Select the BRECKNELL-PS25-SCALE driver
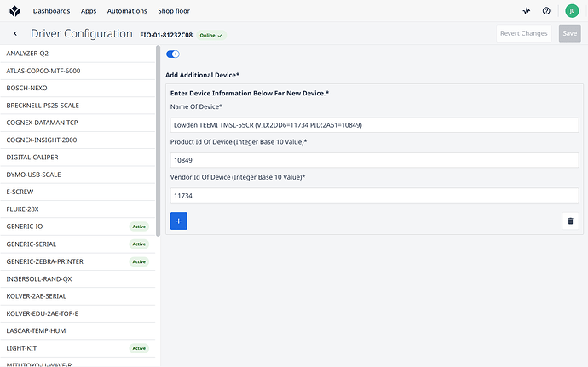Viewport: 588px width, 367px height. (78, 106)
